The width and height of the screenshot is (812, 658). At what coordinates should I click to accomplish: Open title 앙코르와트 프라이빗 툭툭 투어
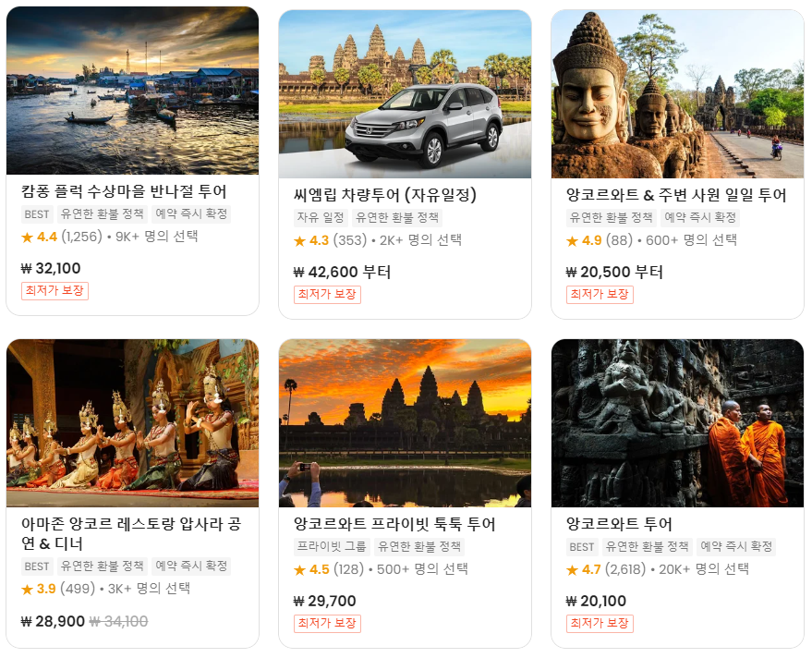[394, 524]
